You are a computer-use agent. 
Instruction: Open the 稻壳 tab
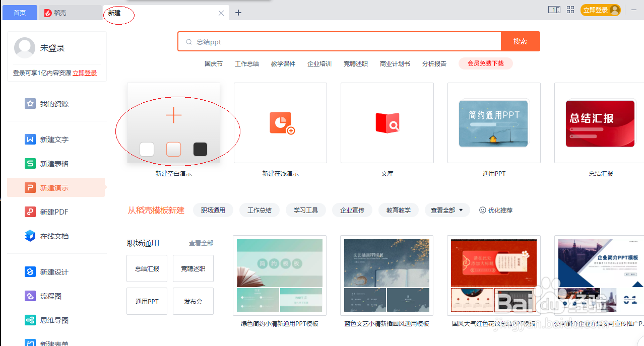coord(60,12)
